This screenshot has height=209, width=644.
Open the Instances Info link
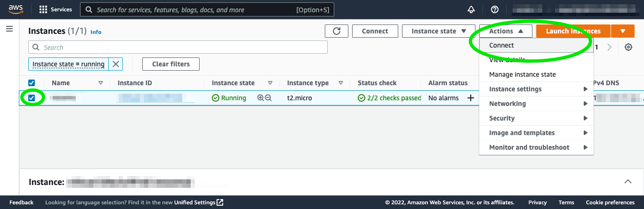click(96, 32)
